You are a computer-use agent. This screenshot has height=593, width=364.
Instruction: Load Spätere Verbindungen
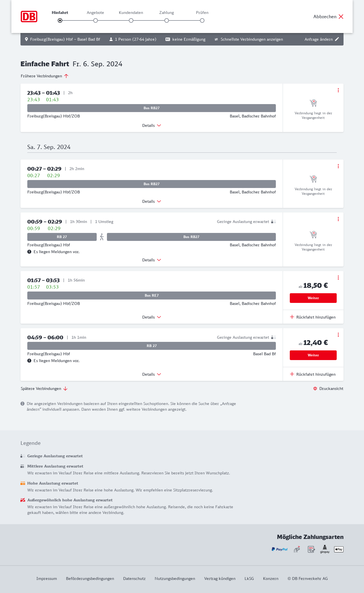(44, 389)
